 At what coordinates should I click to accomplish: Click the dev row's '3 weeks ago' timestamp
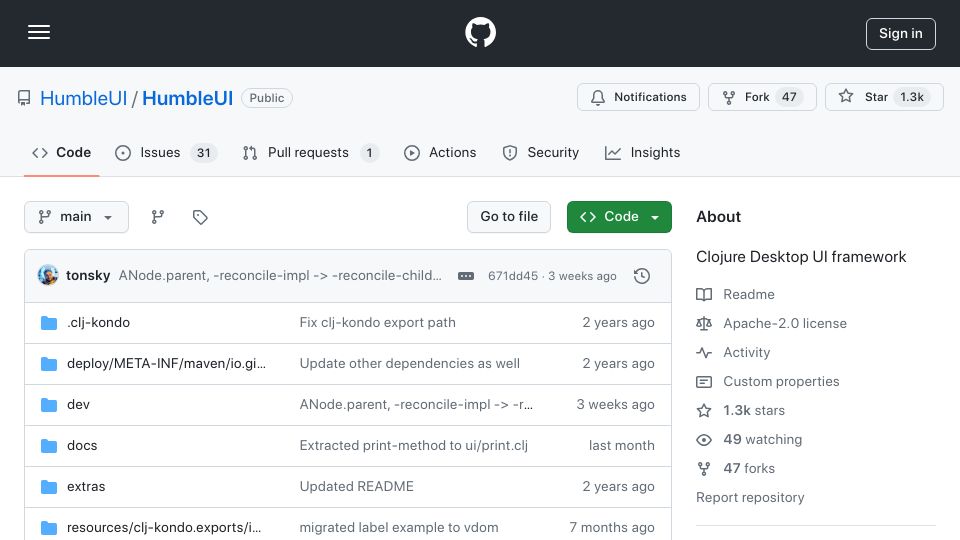pos(615,405)
